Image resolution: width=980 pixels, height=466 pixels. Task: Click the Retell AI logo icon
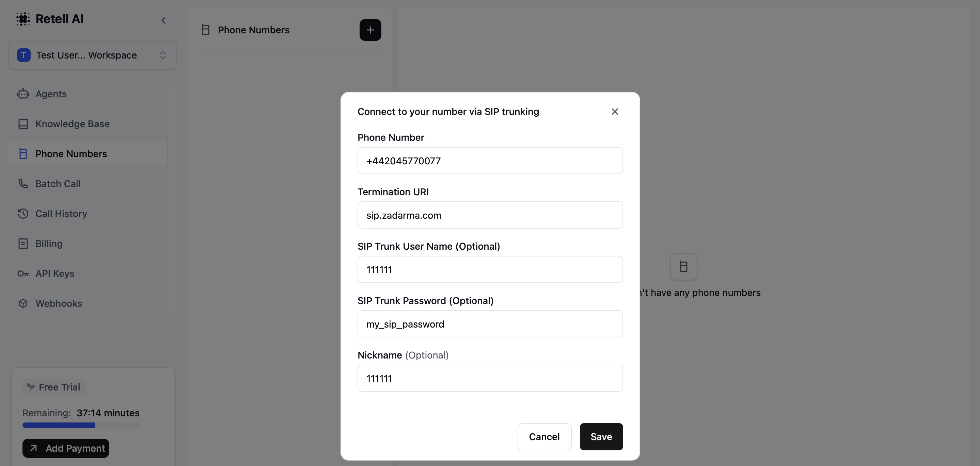(x=23, y=19)
